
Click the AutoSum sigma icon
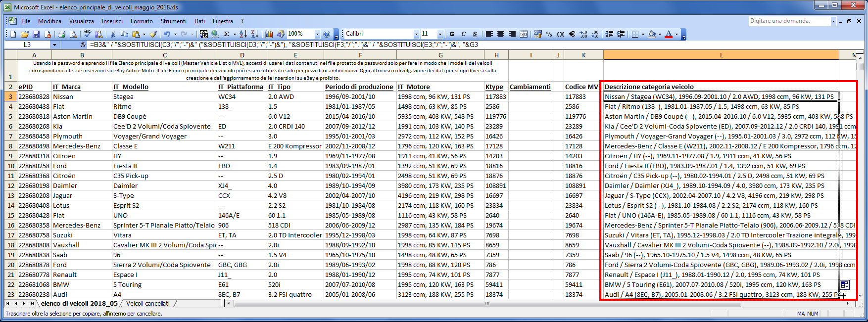point(227,34)
